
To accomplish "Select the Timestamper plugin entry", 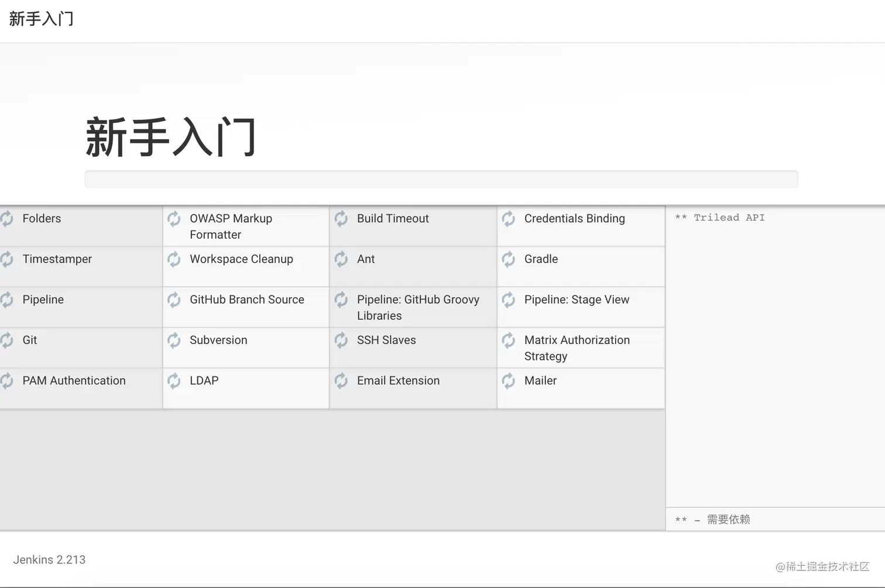I will point(57,259).
